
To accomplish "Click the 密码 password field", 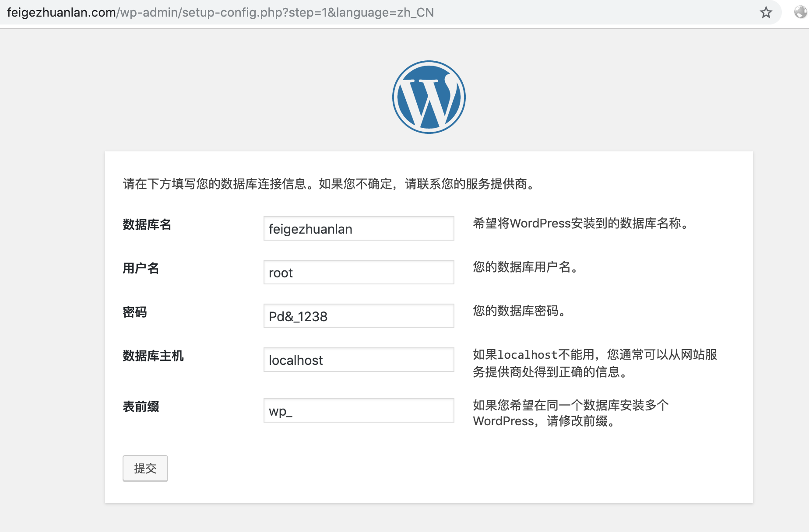I will point(358,315).
